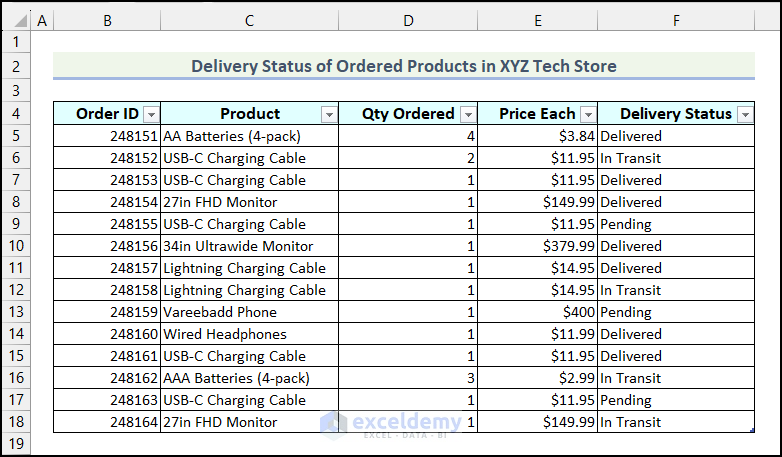Select row 4 header
This screenshot has height=457, width=782.
click(16, 114)
